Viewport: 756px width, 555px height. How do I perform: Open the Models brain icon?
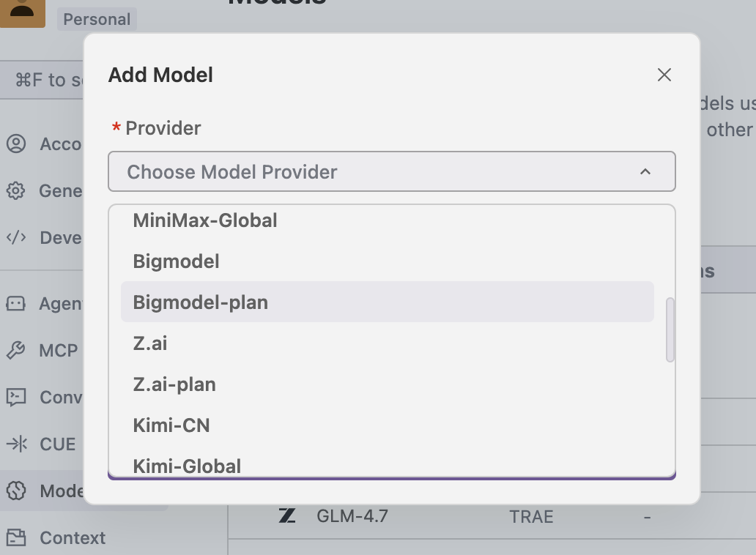pyautogui.click(x=16, y=491)
